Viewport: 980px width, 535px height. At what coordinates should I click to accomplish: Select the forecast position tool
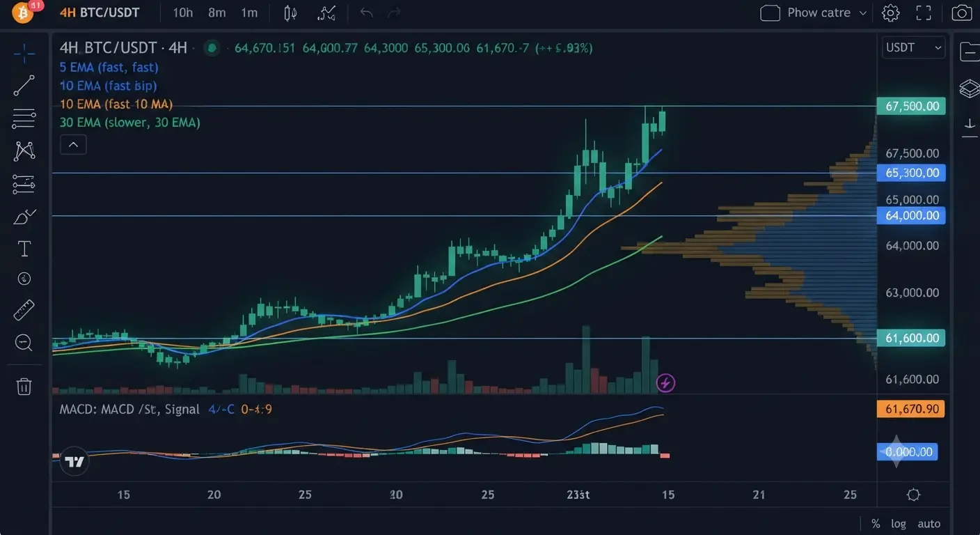(x=24, y=185)
